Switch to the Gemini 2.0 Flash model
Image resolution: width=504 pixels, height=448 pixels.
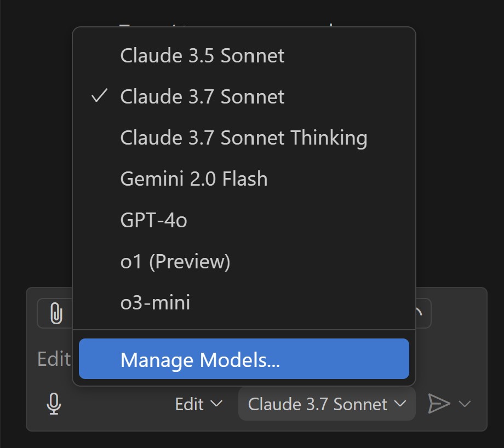tap(193, 179)
